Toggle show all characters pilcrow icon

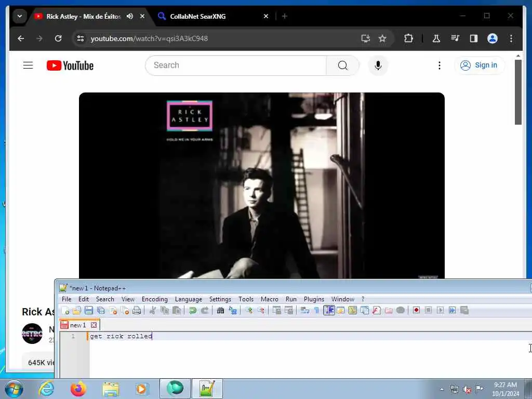316,310
